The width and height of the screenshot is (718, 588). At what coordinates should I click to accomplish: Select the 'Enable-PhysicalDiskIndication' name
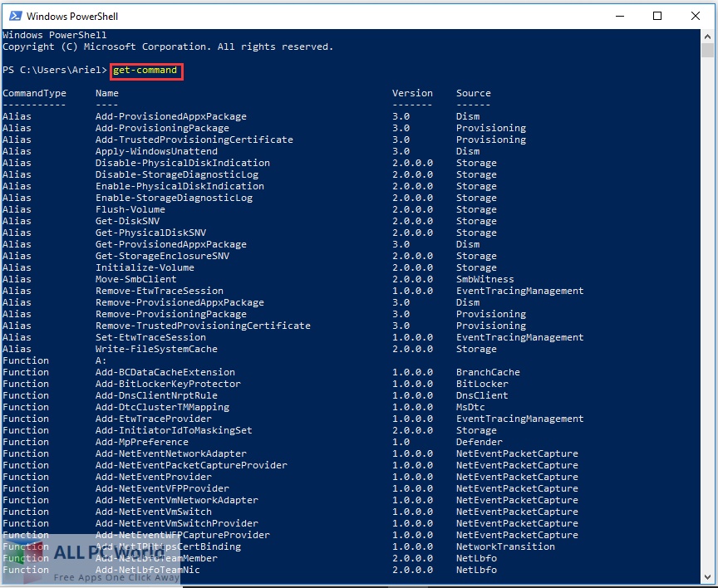(179, 186)
